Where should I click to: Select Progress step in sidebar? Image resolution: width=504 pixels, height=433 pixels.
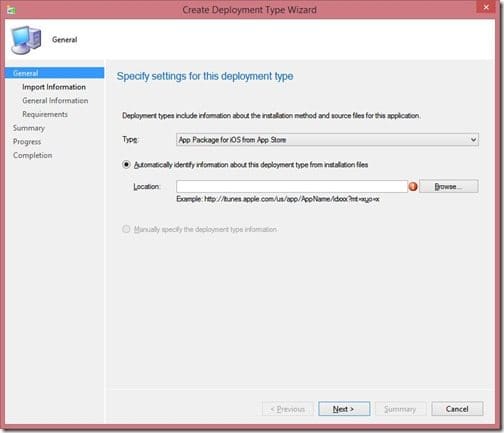[27, 142]
